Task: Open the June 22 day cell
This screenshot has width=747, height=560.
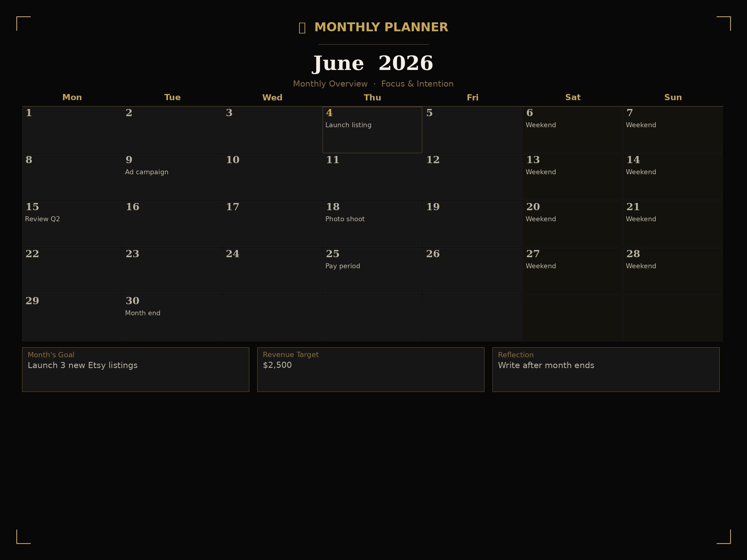Action: [72, 271]
